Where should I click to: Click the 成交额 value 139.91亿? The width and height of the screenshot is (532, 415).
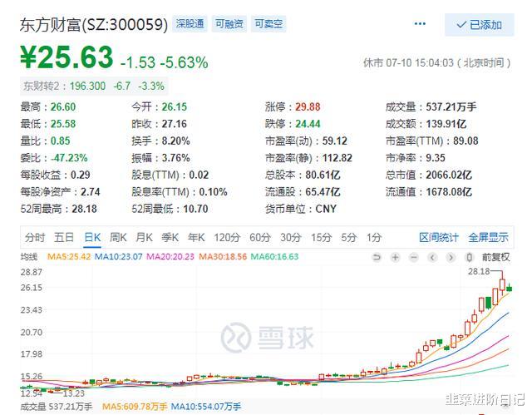tap(446, 124)
